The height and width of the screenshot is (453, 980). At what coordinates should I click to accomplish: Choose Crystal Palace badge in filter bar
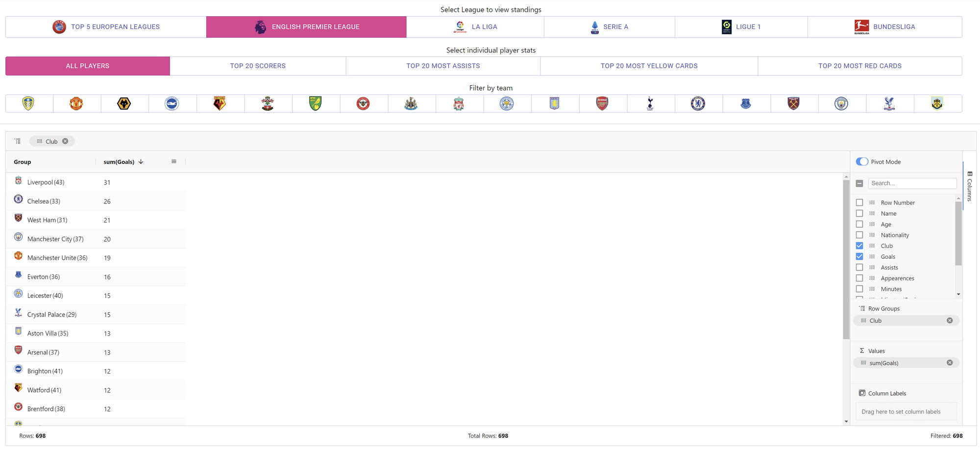[889, 103]
